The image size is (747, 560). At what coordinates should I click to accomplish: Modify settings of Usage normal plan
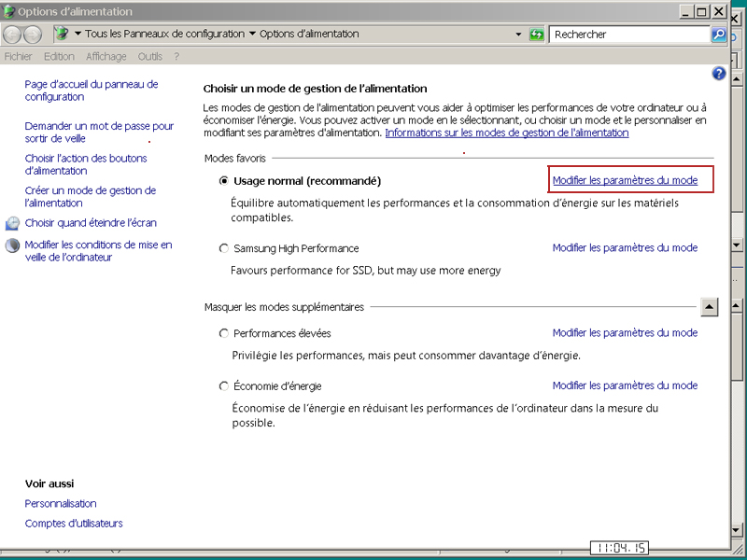pos(625,180)
